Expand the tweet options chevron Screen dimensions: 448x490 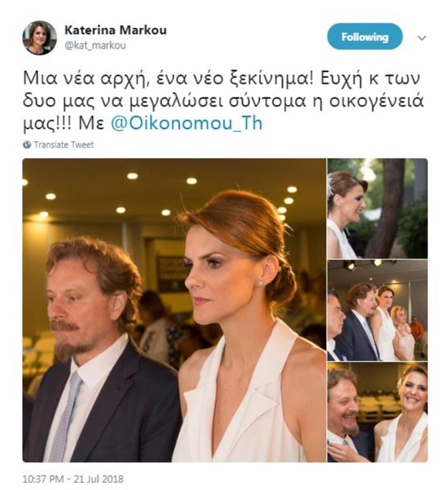(422, 38)
